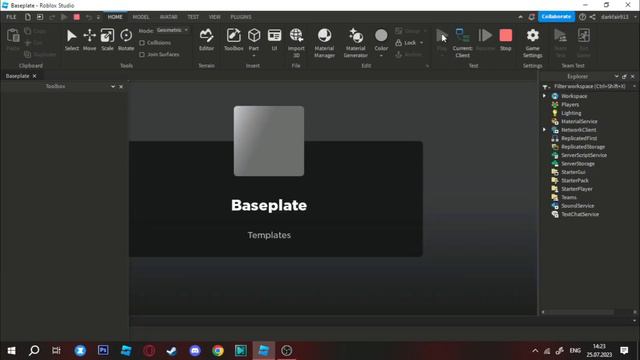Select Players in the Explorer
This screenshot has height=360, width=640.
tap(570, 104)
